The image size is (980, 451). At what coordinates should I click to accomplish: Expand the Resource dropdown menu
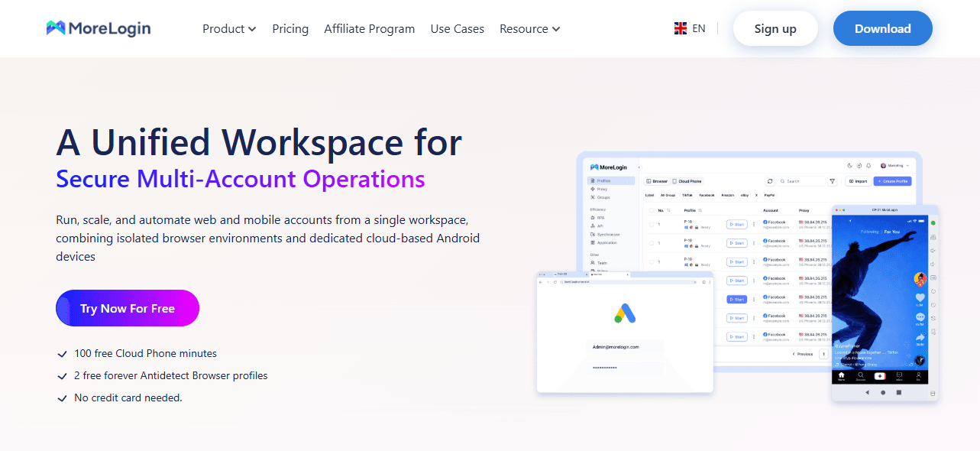click(530, 28)
